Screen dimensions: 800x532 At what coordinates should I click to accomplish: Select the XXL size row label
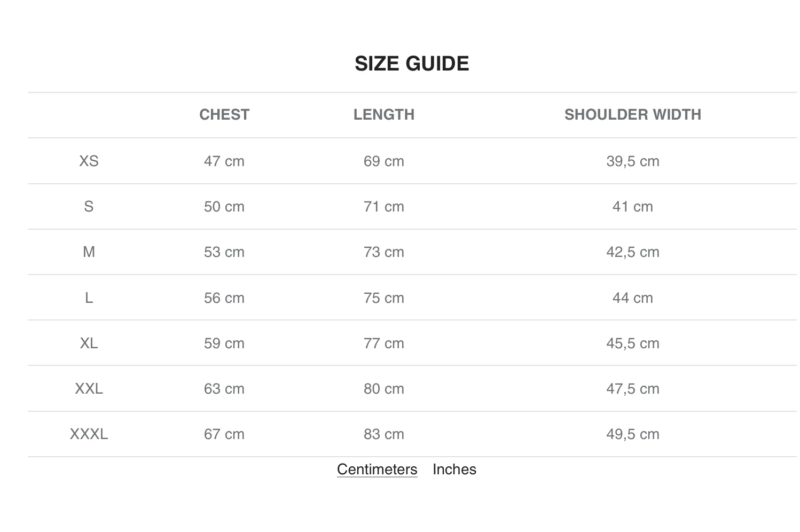[x=89, y=388]
